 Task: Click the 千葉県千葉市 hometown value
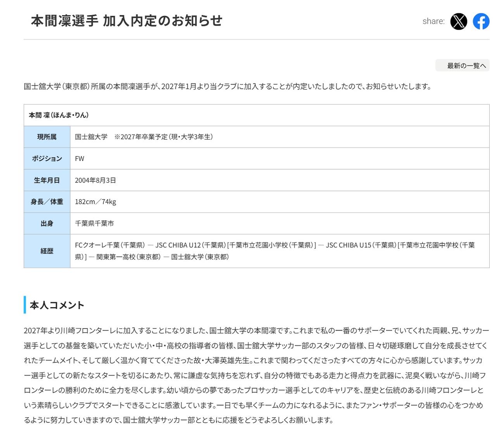[x=94, y=224]
